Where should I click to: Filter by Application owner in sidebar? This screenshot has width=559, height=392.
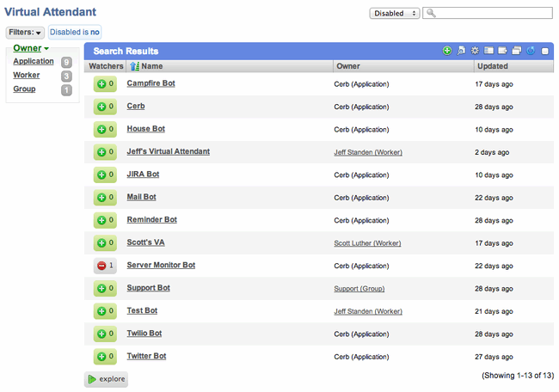tap(34, 61)
